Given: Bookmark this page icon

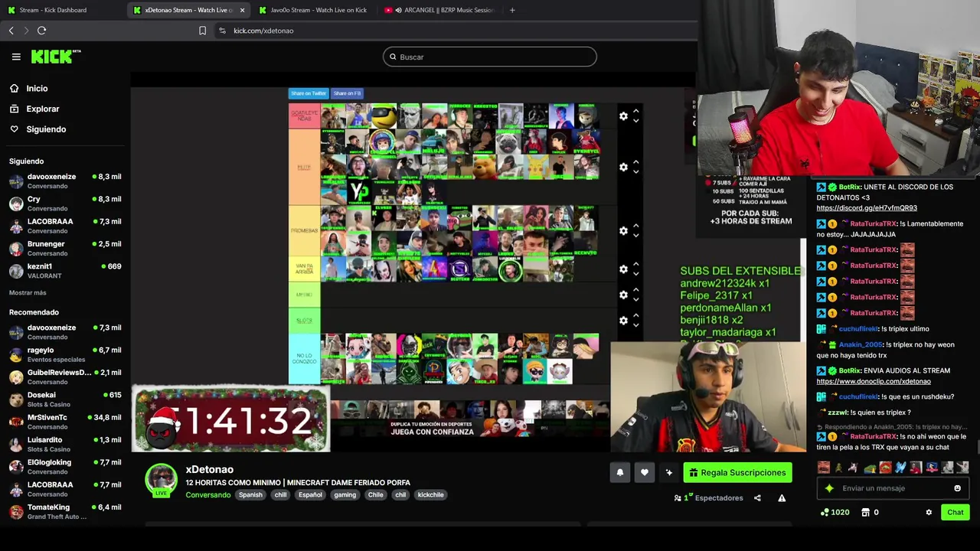Looking at the screenshot, I should [x=202, y=31].
